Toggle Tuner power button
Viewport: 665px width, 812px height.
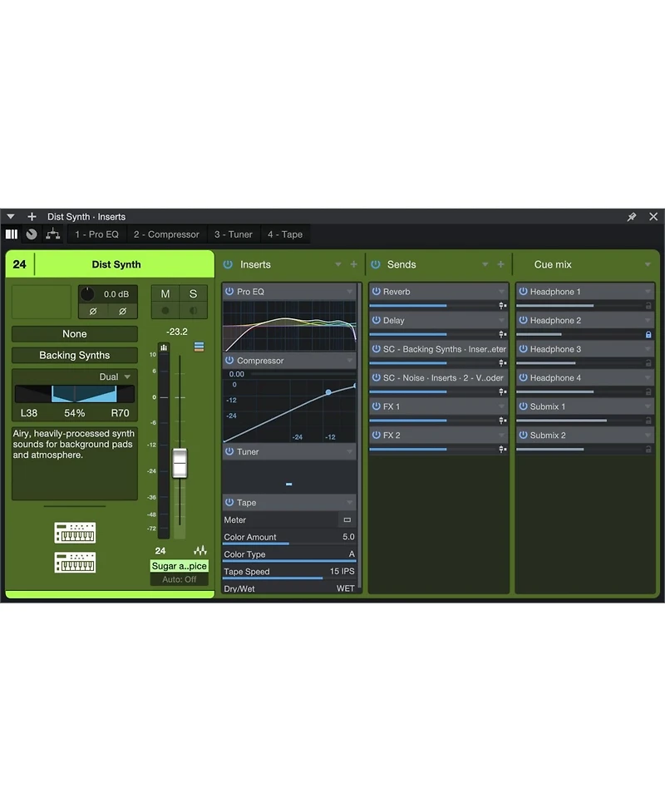pos(229,451)
